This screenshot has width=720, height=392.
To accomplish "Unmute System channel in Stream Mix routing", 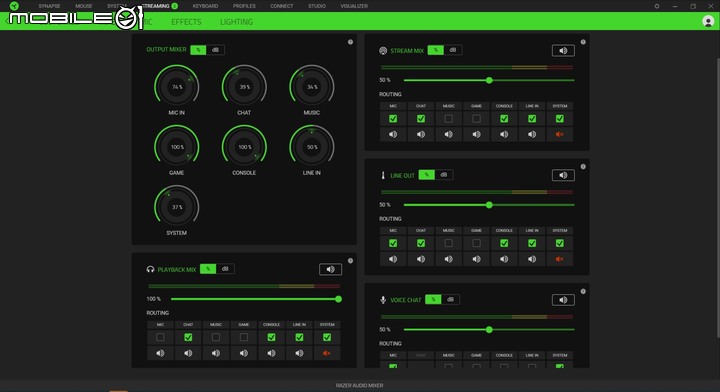I will coord(559,134).
